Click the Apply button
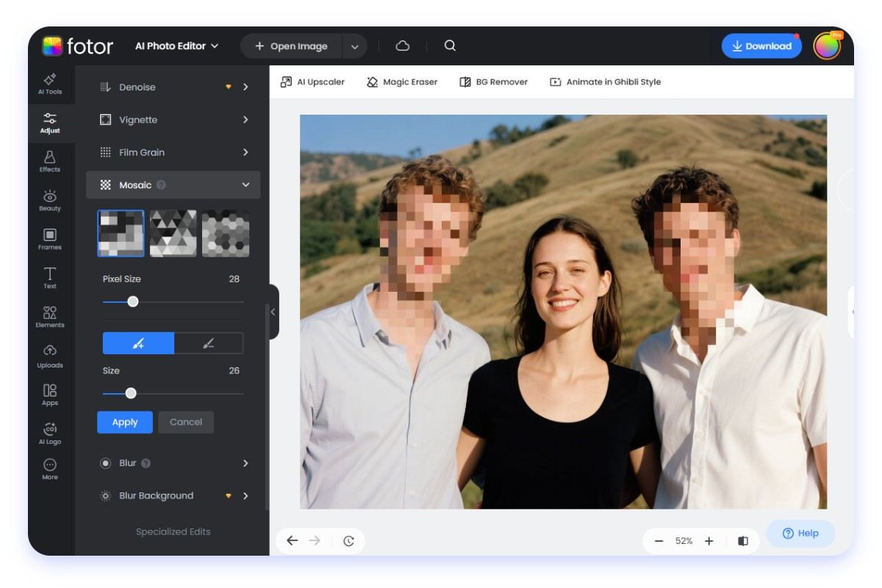The image size is (882, 588). coord(125,422)
